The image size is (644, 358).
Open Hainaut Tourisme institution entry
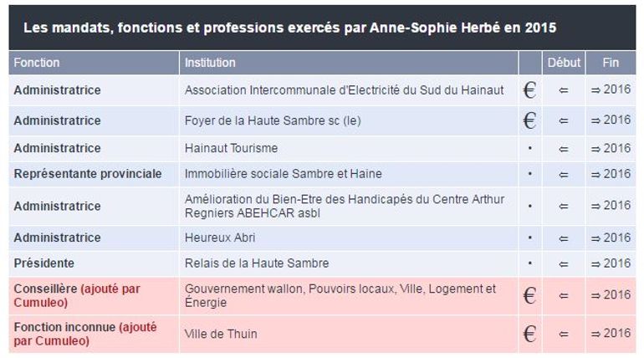coord(231,148)
